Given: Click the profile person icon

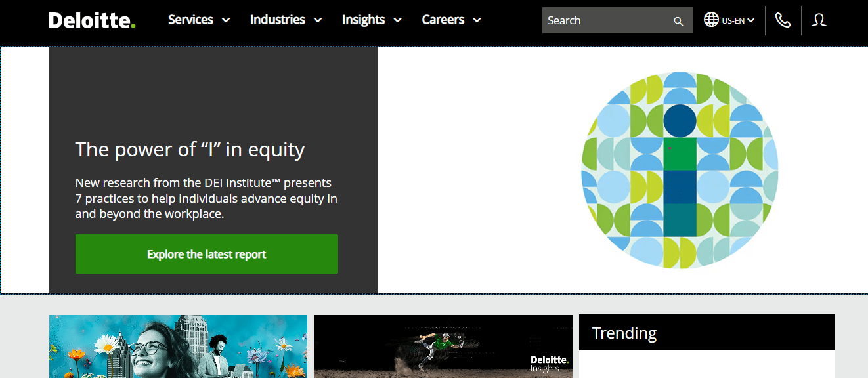Looking at the screenshot, I should pos(819,20).
